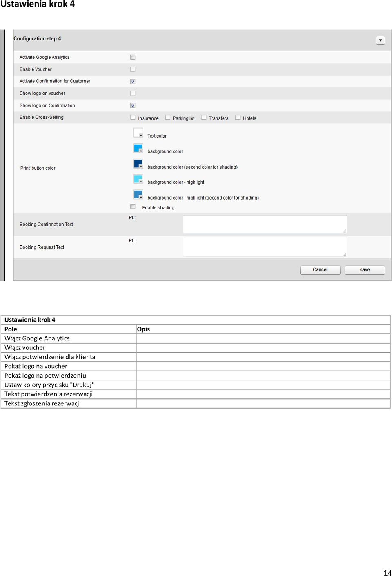The height and width of the screenshot is (576, 392).
Task: Enable the Activate Google Analytics checkbox
Action: point(133,57)
